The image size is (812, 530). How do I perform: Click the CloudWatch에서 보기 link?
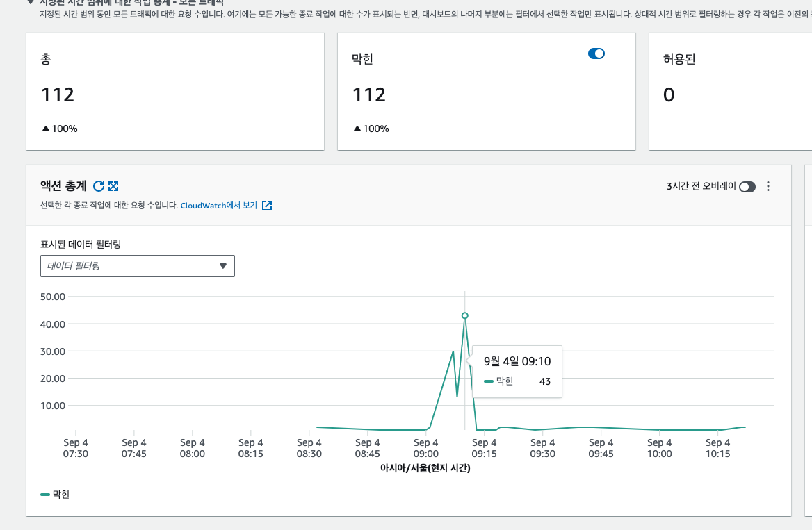coord(218,206)
